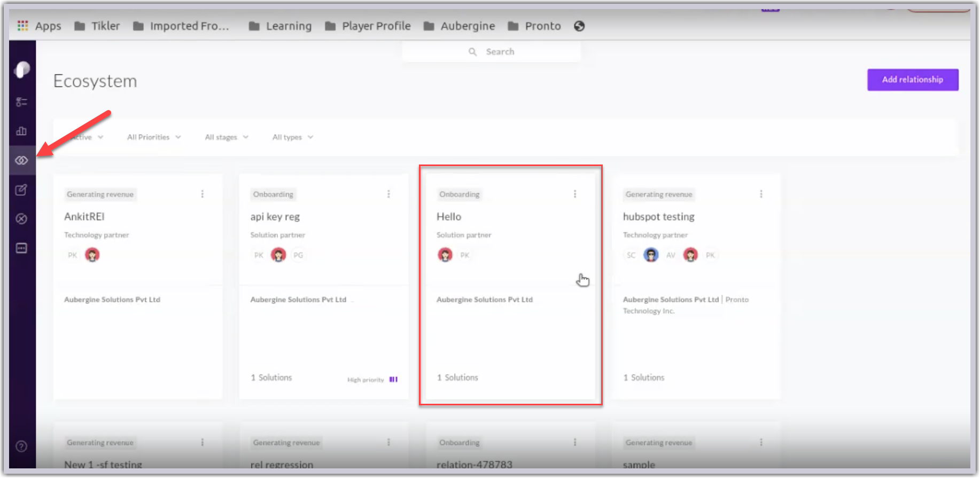
Task: Click the avatar on the Hello card
Action: (445, 255)
